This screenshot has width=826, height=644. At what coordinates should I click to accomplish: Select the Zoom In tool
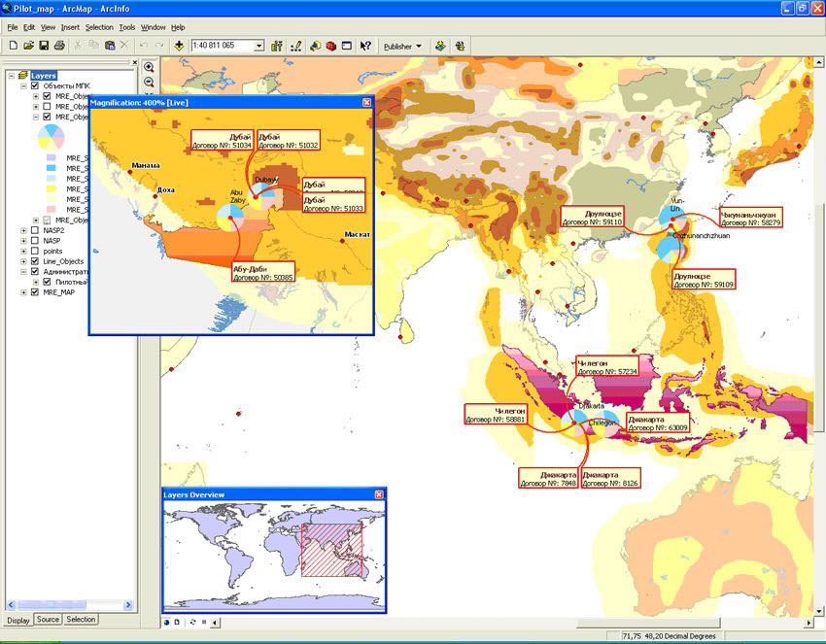(x=150, y=67)
